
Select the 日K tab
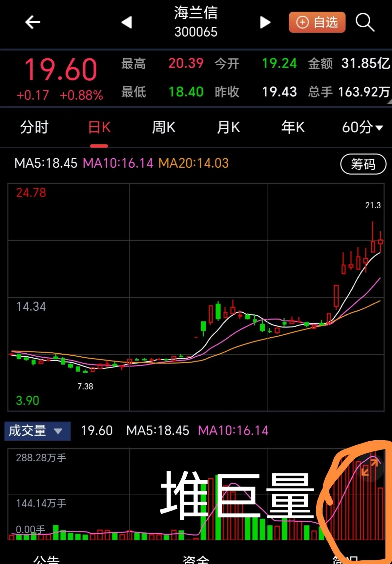99,127
